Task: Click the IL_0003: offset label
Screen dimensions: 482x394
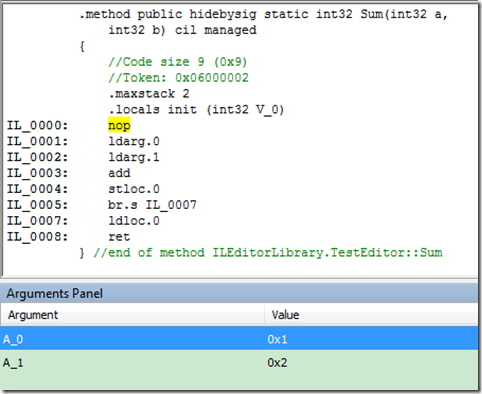Action: click(x=37, y=173)
